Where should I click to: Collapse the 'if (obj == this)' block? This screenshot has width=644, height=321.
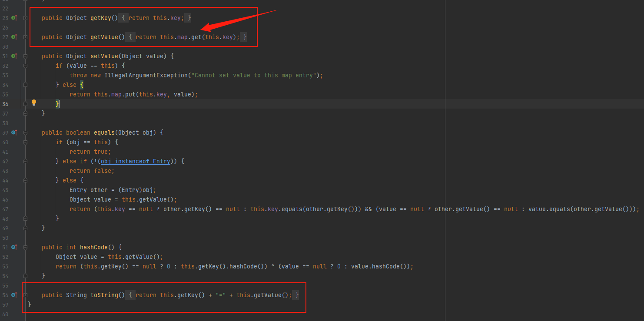point(25,142)
